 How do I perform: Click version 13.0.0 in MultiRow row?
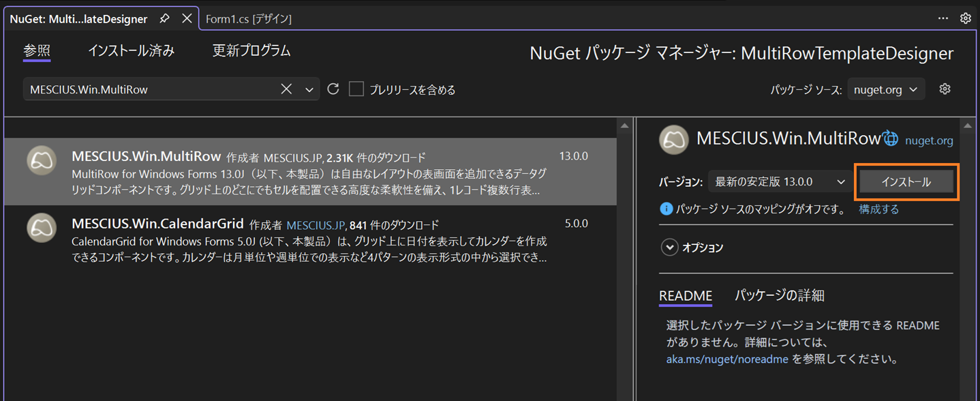(x=574, y=156)
